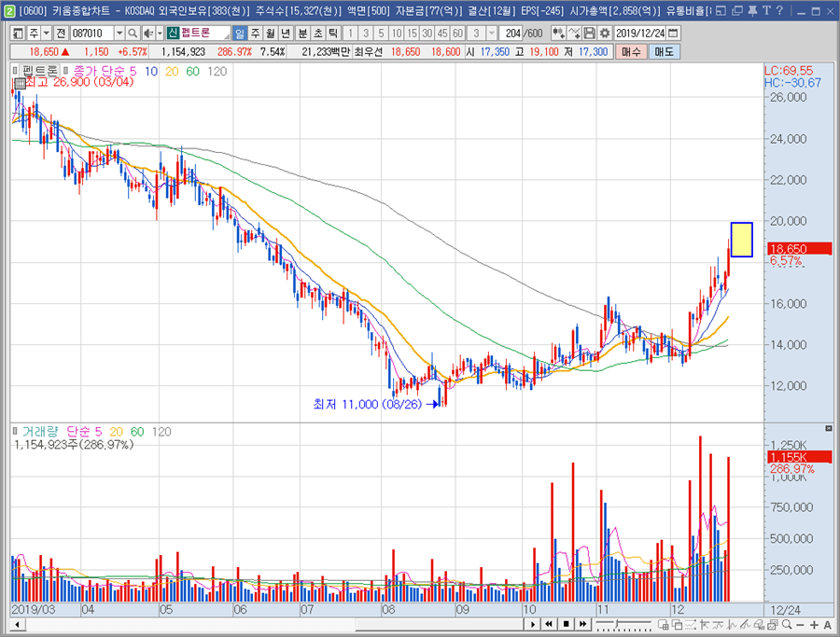
Task: Click the 매수 buy button
Action: point(631,52)
